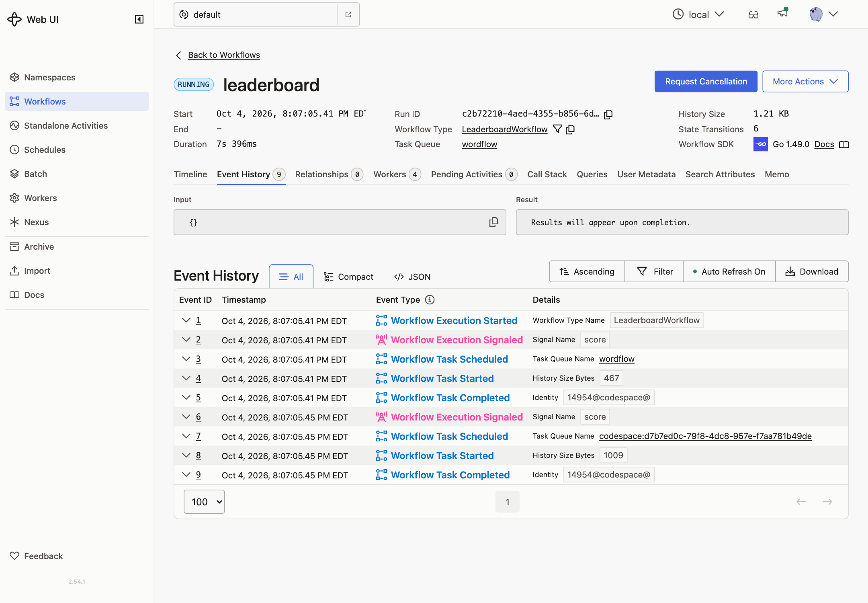
Task: Open the Archive section
Action: coord(77,246)
